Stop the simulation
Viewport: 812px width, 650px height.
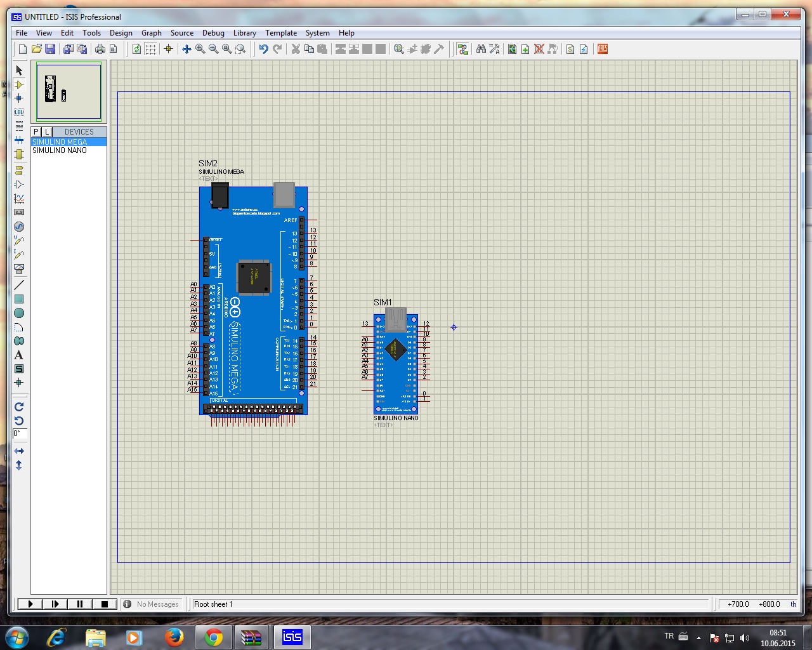coord(105,604)
